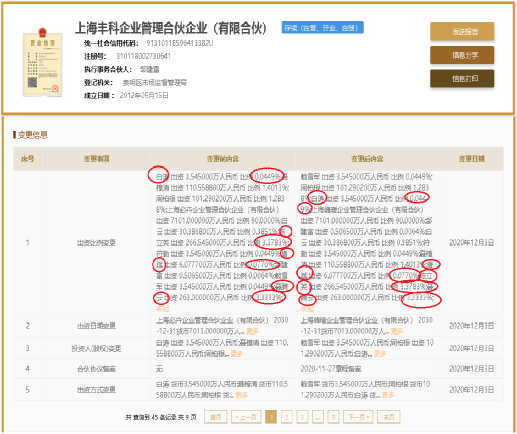Click the ellipsis pagination button

[x=318, y=417]
